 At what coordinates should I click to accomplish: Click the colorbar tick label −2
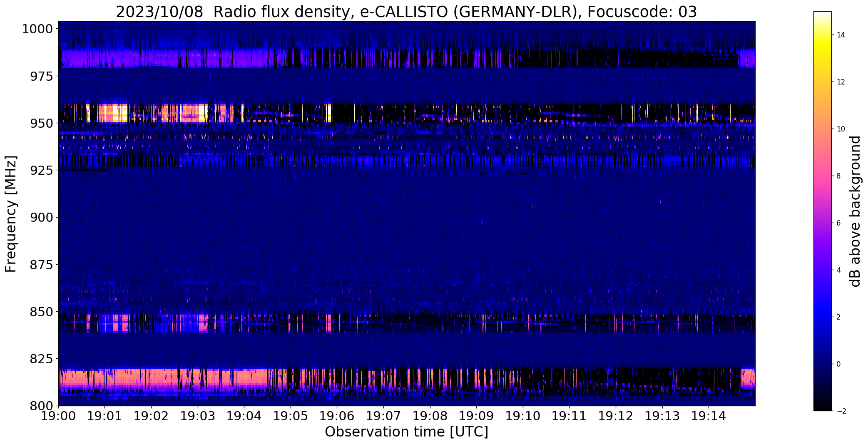[x=841, y=411]
